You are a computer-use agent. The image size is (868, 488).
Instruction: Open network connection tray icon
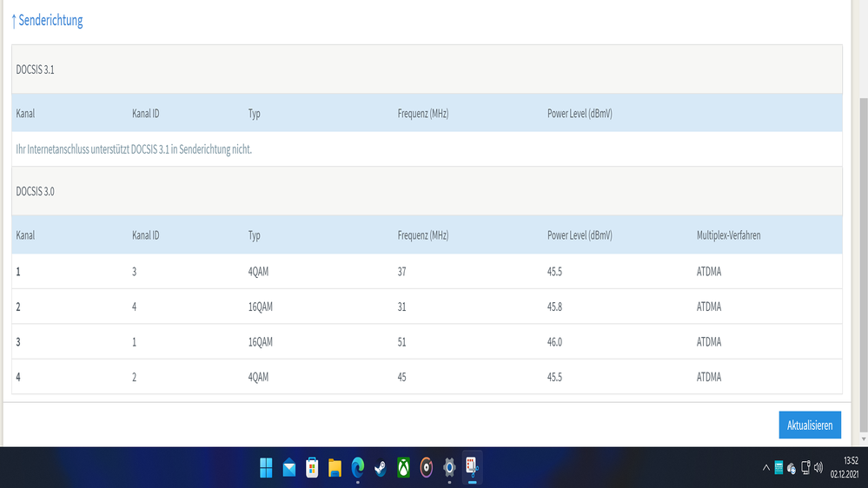805,468
